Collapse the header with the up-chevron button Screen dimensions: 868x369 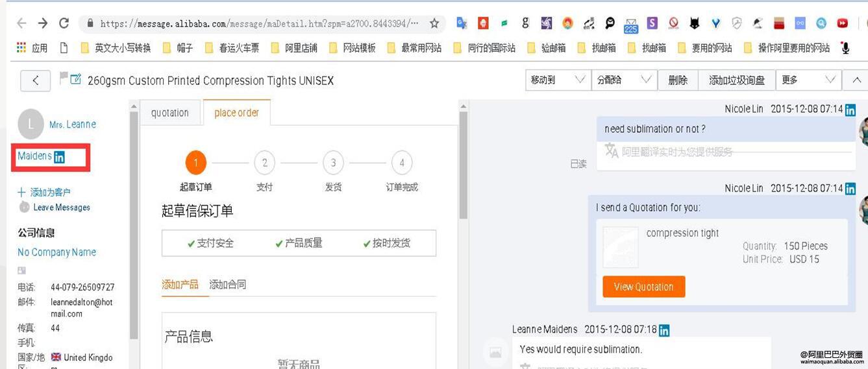(854, 80)
